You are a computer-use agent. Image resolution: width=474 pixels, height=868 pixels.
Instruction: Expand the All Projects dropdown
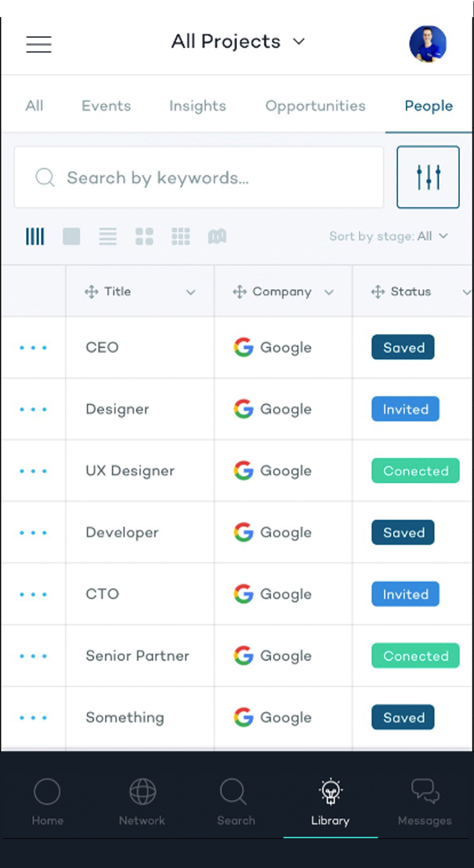coord(238,42)
